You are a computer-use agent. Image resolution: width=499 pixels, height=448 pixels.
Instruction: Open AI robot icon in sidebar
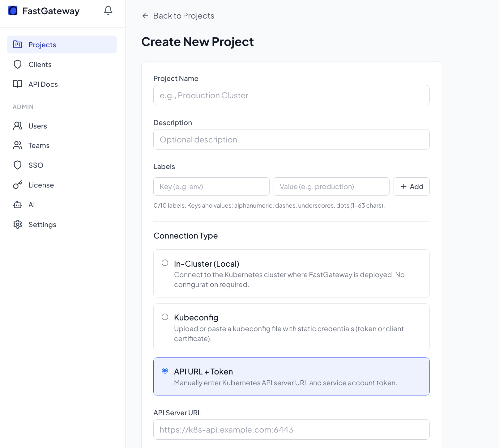pos(18,205)
